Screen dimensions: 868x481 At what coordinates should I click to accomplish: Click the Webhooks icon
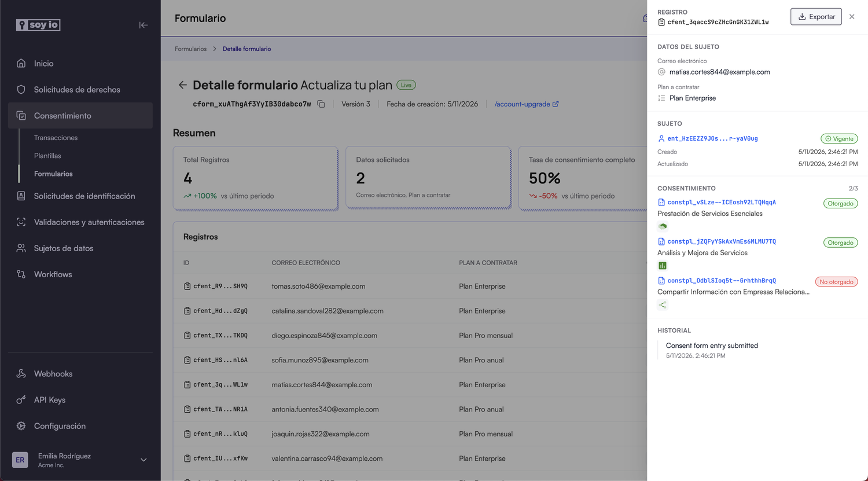pos(21,373)
